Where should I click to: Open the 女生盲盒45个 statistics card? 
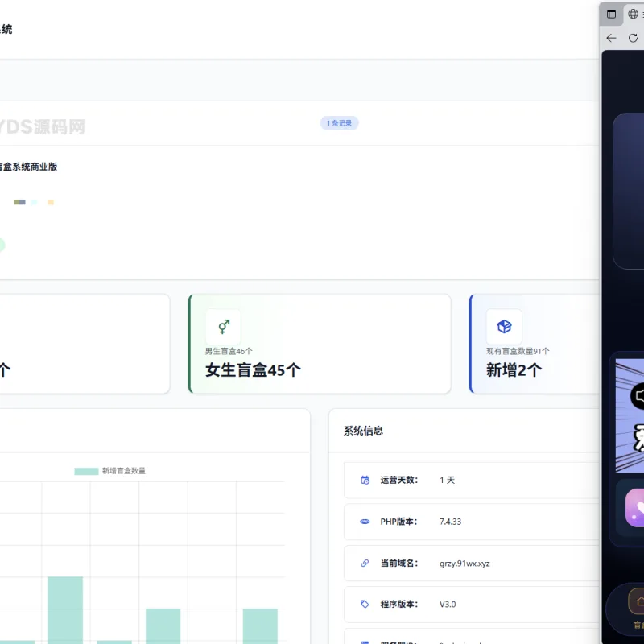coord(320,344)
